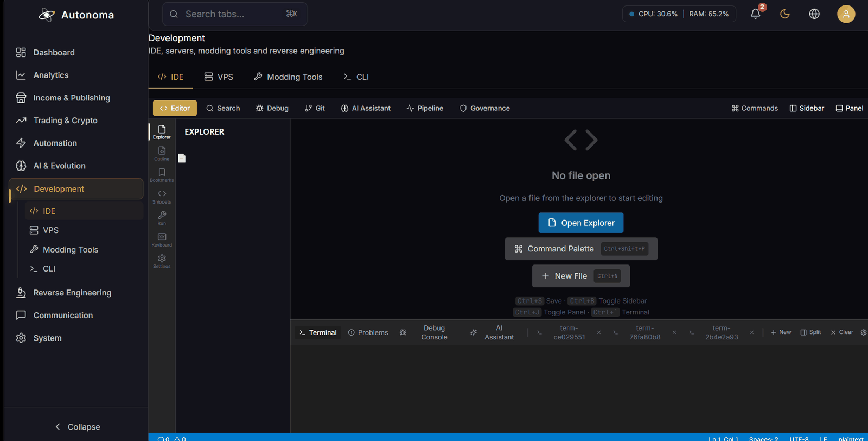Open the notifications bell
Image resolution: width=868 pixels, height=441 pixels.
pos(755,14)
